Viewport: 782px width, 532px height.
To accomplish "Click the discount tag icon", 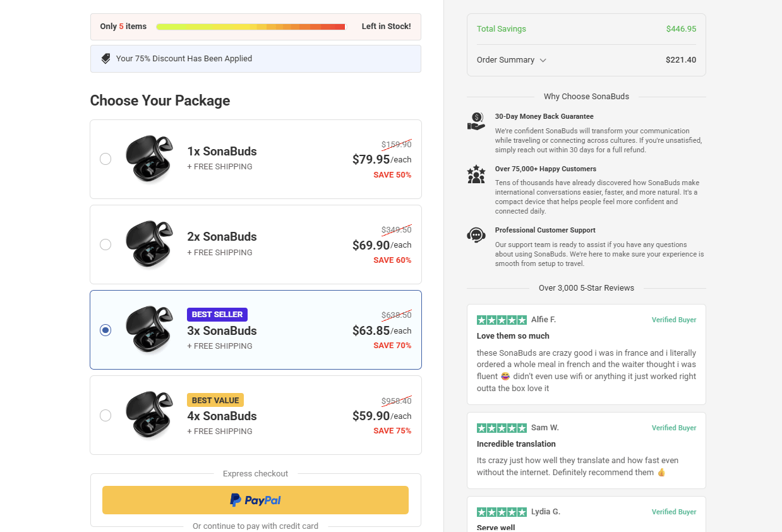I will coord(106,59).
